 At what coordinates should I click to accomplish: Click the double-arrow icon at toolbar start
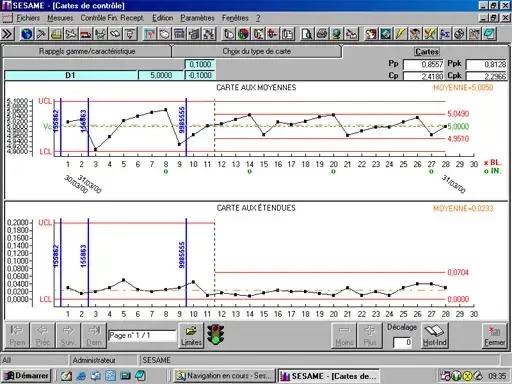point(7,34)
